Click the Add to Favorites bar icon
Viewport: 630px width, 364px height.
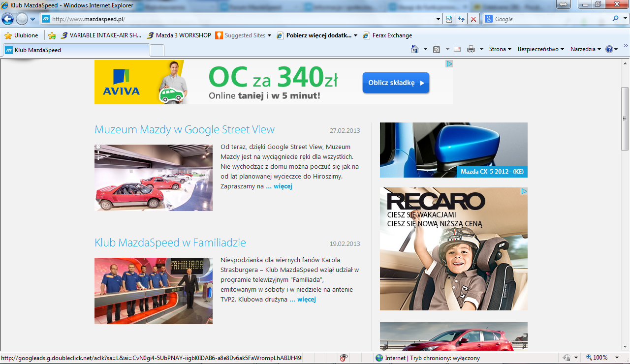coord(52,35)
